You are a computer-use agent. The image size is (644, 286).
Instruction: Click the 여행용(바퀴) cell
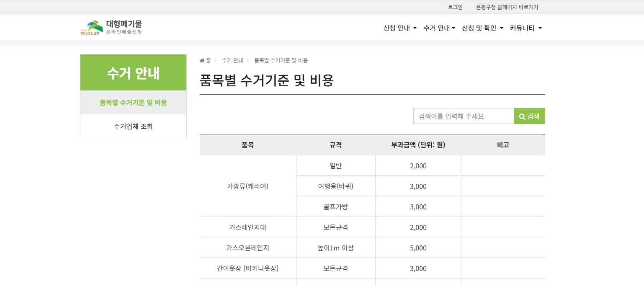(x=336, y=186)
